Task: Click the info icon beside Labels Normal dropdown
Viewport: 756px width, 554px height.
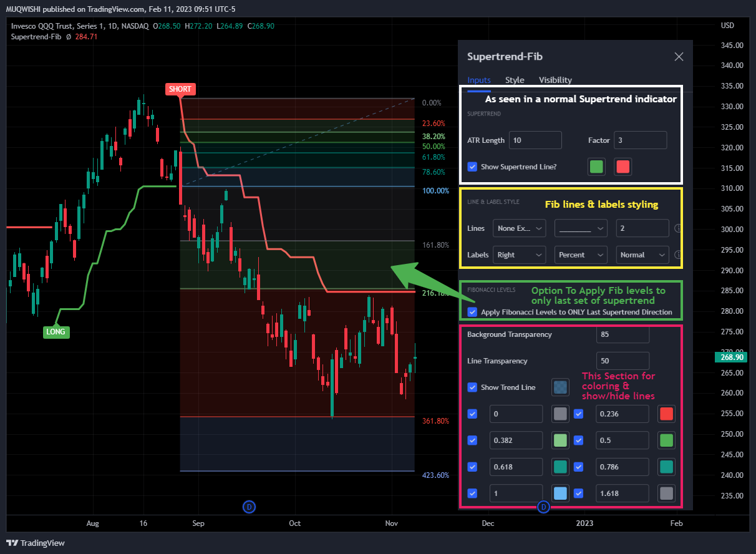Action: (678, 255)
